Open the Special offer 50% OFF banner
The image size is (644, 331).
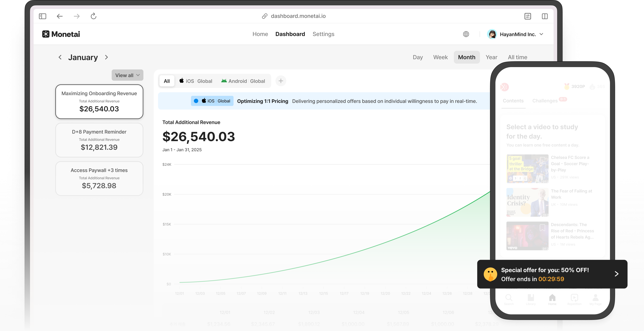click(552, 274)
